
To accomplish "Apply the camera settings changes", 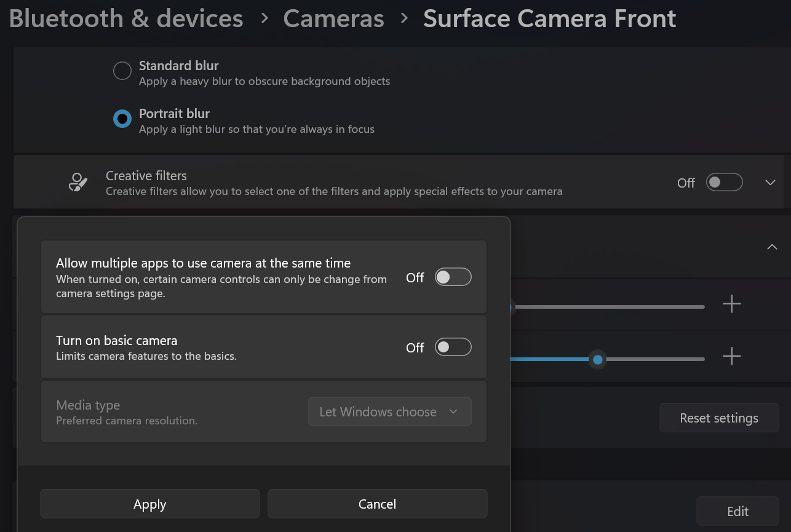I will (149, 504).
